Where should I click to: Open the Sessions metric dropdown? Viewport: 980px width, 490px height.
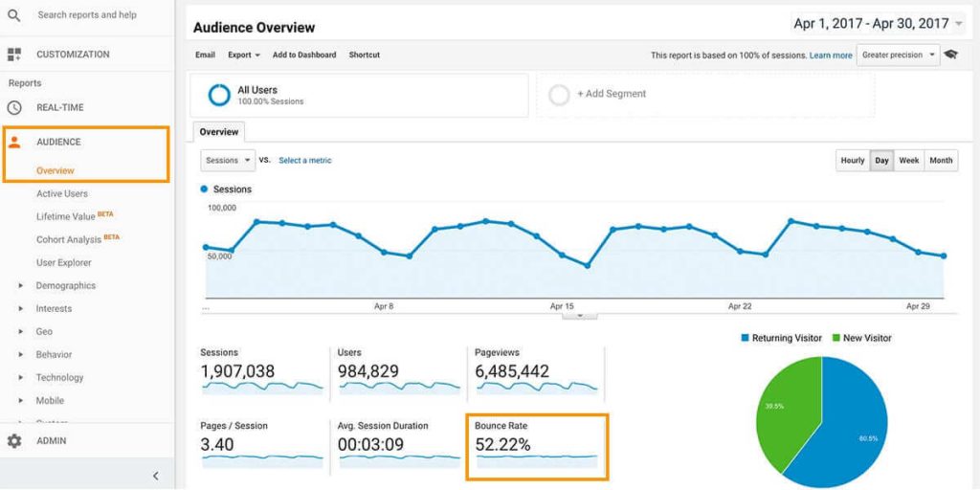pyautogui.click(x=228, y=161)
